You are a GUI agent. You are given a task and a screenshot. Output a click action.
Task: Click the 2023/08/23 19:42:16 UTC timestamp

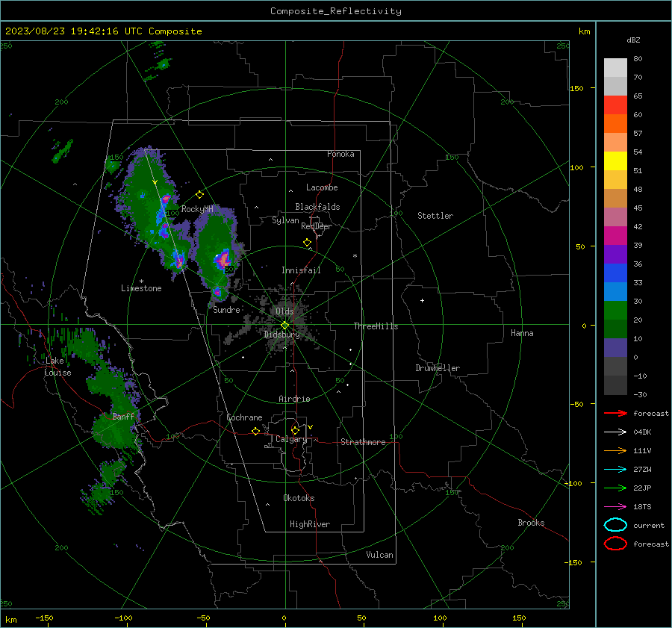74,31
